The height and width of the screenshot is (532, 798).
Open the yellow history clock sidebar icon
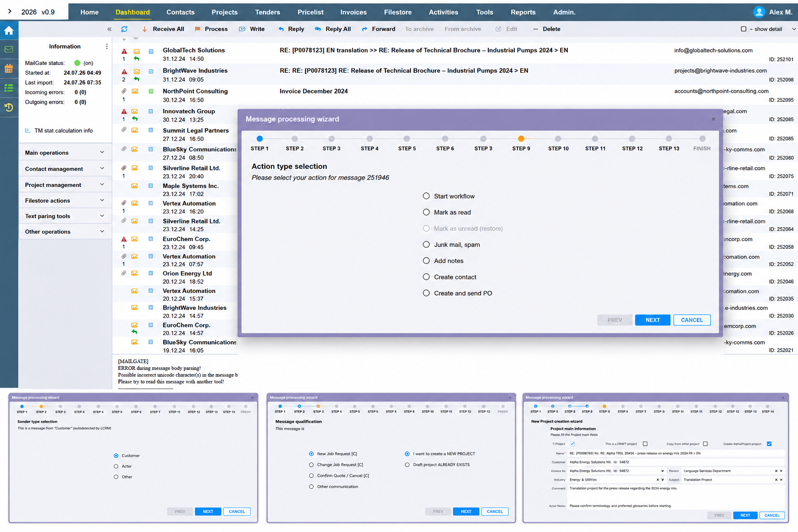coord(9,108)
